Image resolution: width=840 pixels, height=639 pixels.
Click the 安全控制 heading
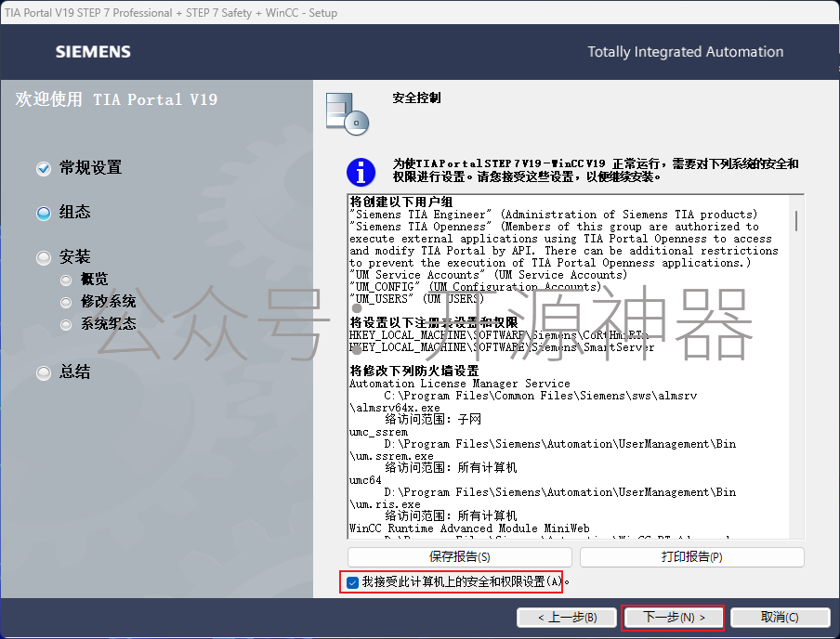417,98
